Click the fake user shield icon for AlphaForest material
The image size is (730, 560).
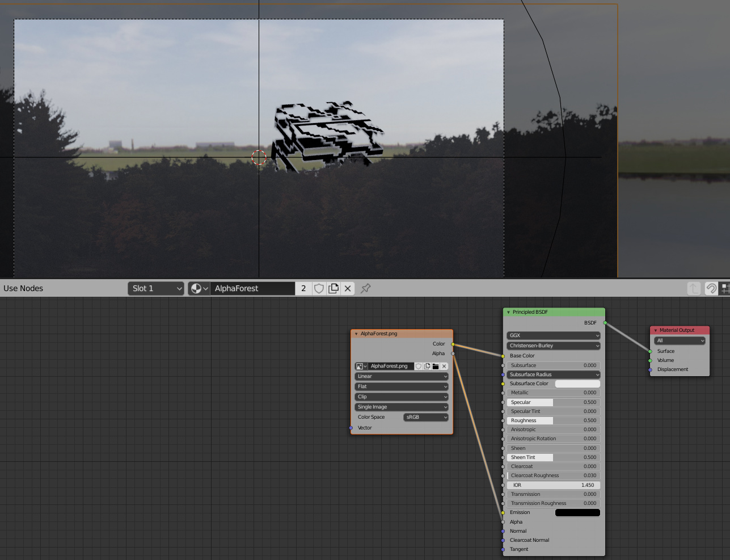(319, 288)
